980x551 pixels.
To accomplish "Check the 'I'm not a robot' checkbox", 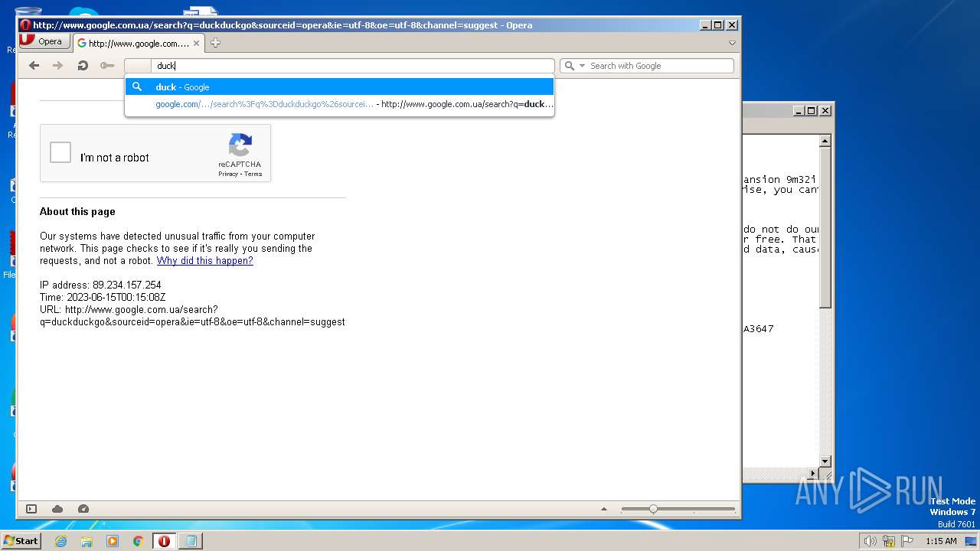I will tap(60, 152).
